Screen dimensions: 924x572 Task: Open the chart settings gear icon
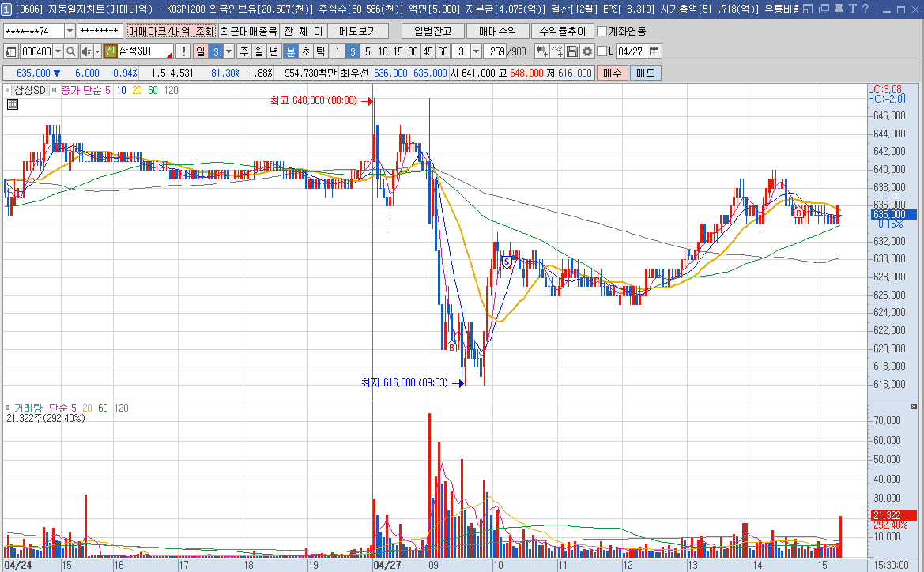click(587, 51)
